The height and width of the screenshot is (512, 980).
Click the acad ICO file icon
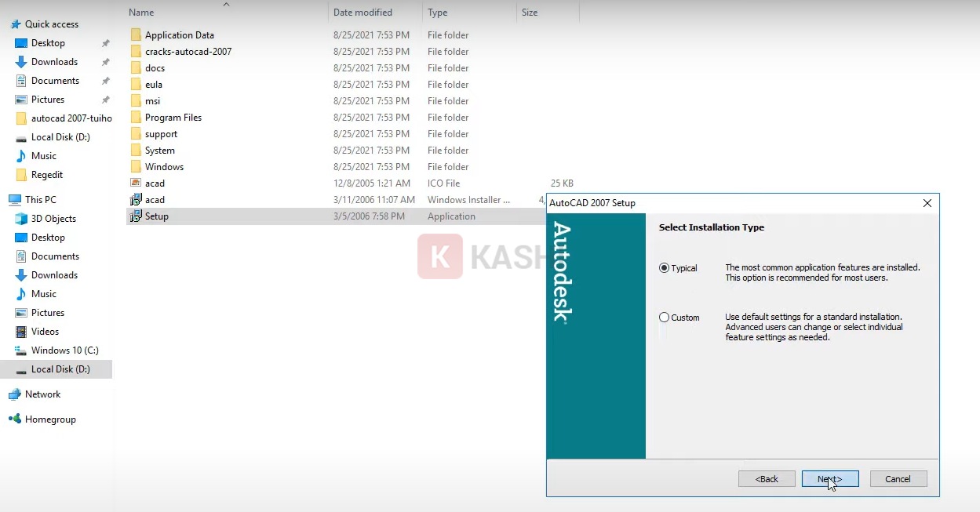[x=136, y=183]
